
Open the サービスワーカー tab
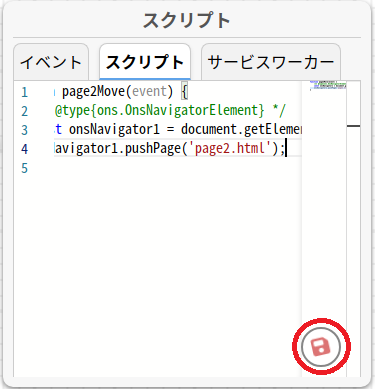[271, 62]
